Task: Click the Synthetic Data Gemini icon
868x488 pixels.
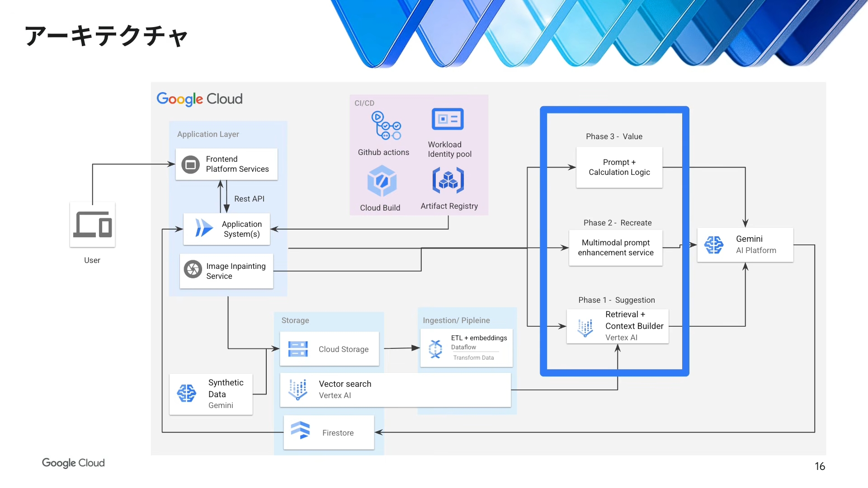Action: [186, 393]
